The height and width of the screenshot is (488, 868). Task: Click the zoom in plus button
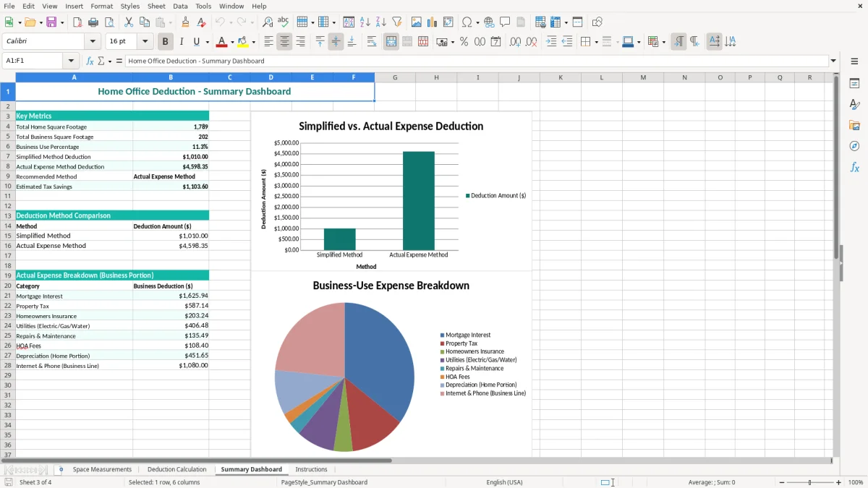point(838,482)
